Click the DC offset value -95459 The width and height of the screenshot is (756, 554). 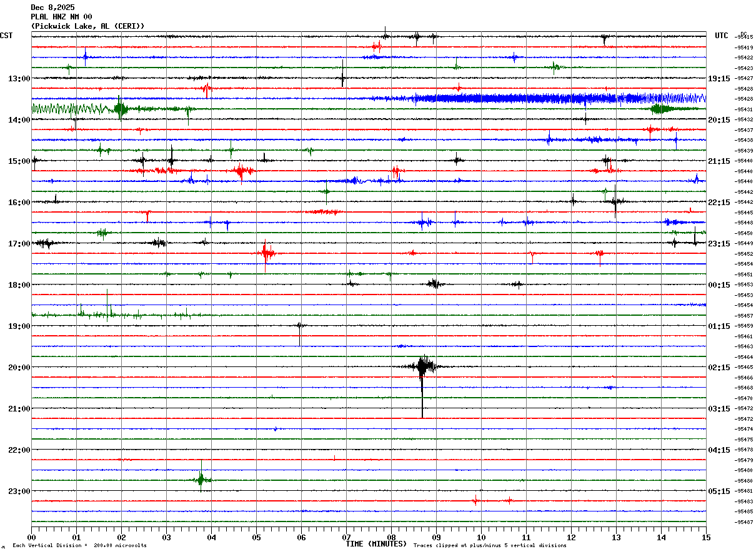(x=744, y=326)
